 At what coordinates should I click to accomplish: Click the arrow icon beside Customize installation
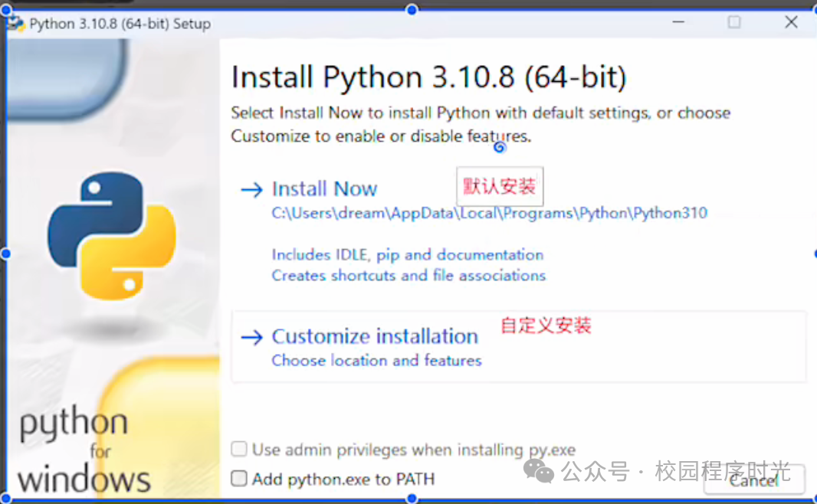click(x=251, y=337)
